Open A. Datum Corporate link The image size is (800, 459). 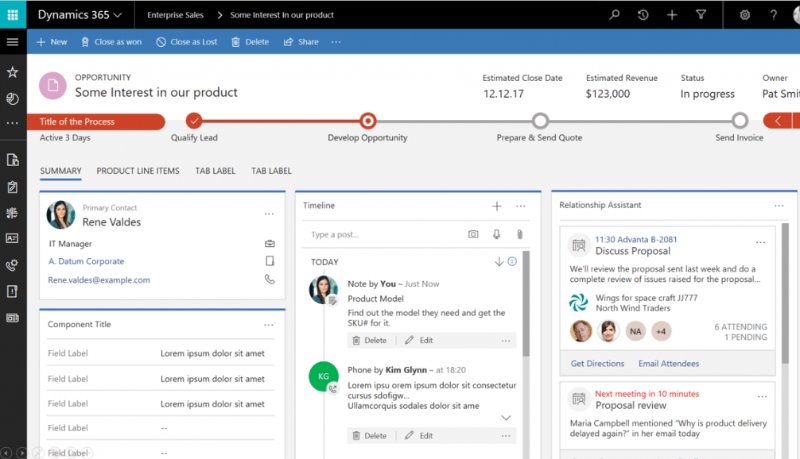(x=86, y=261)
